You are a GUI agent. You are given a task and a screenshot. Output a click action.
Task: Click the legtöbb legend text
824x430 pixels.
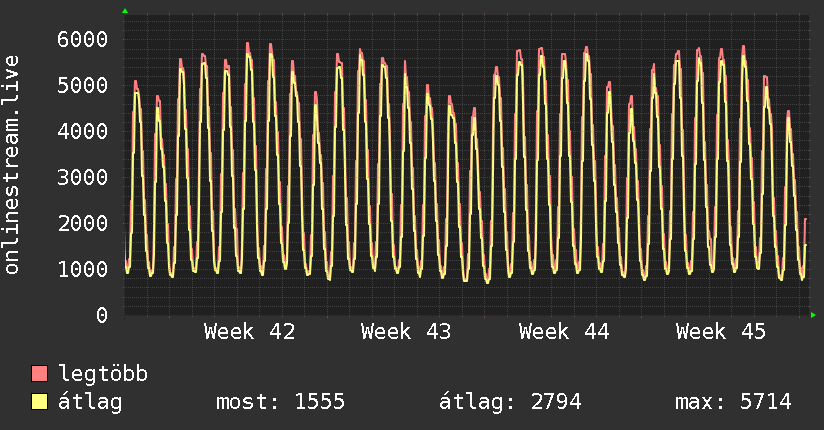pos(104,375)
